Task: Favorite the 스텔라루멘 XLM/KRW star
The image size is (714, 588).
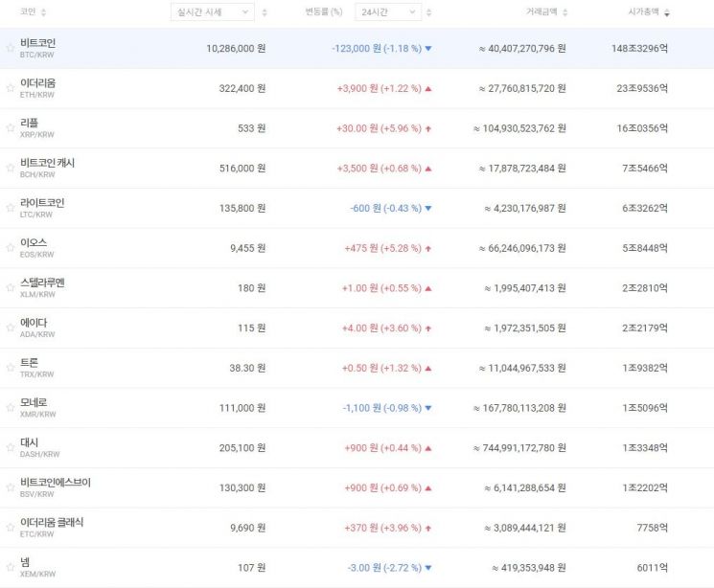Action: click(10, 287)
